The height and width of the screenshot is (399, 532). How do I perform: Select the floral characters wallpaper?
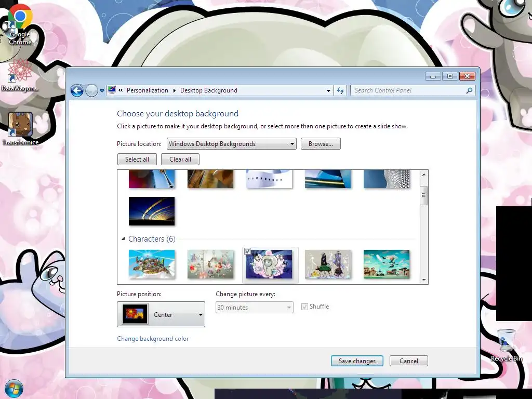(210, 264)
